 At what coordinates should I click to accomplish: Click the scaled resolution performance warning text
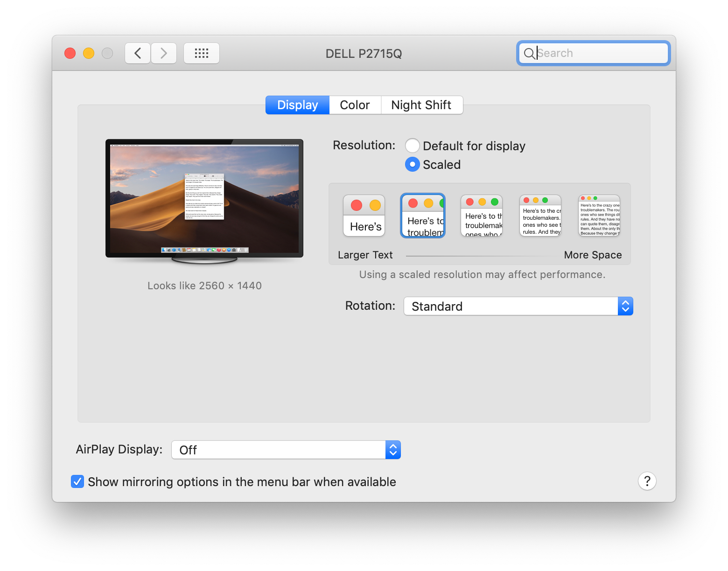(482, 274)
